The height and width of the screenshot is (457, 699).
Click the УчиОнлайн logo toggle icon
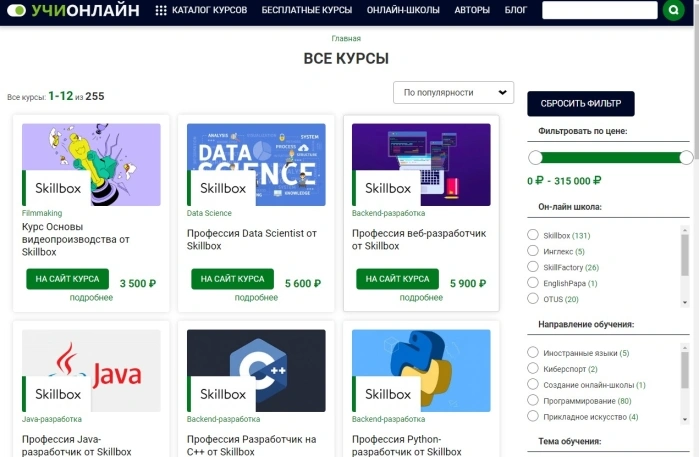[16, 10]
